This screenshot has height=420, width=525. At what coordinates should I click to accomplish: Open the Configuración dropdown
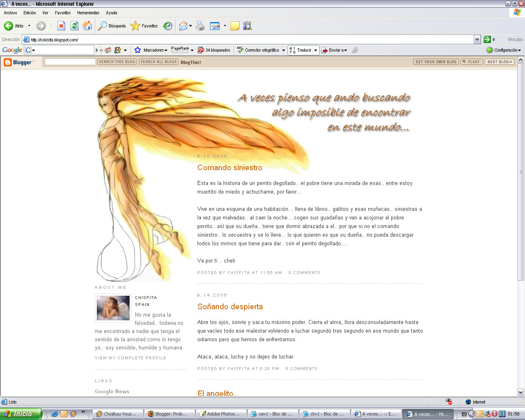tap(504, 50)
